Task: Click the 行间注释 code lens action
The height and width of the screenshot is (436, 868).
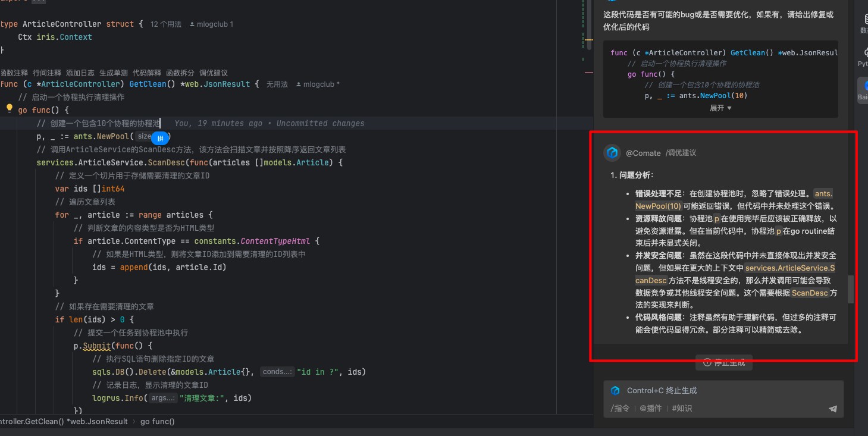Action: pyautogui.click(x=47, y=73)
